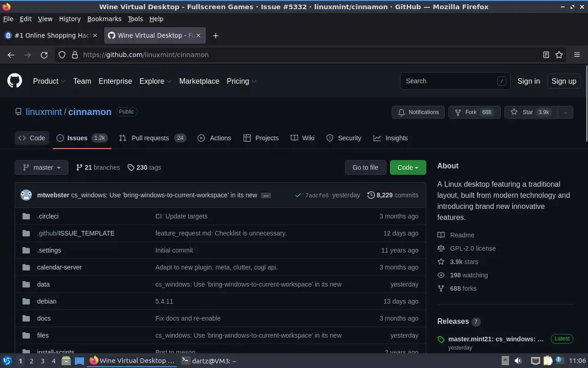Open the Firefox File menu

8,19
